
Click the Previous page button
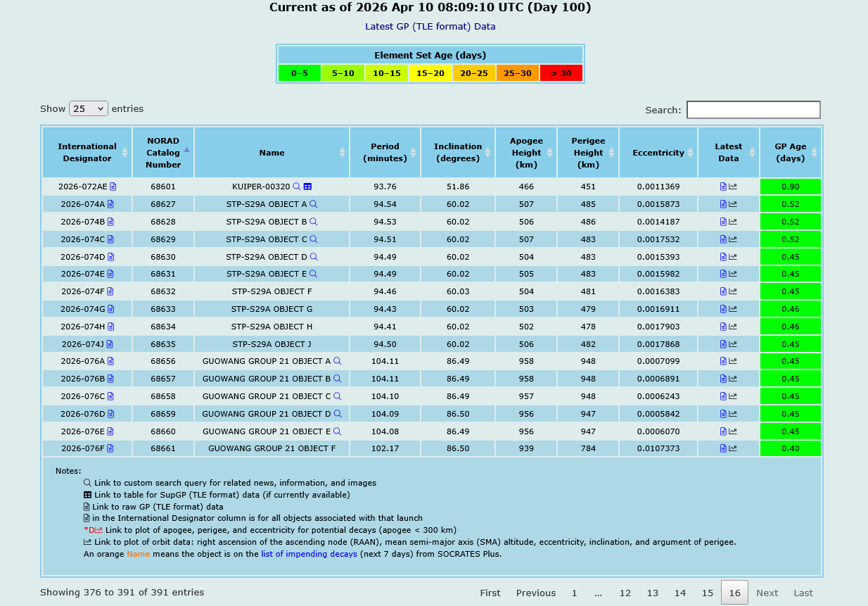coord(535,593)
